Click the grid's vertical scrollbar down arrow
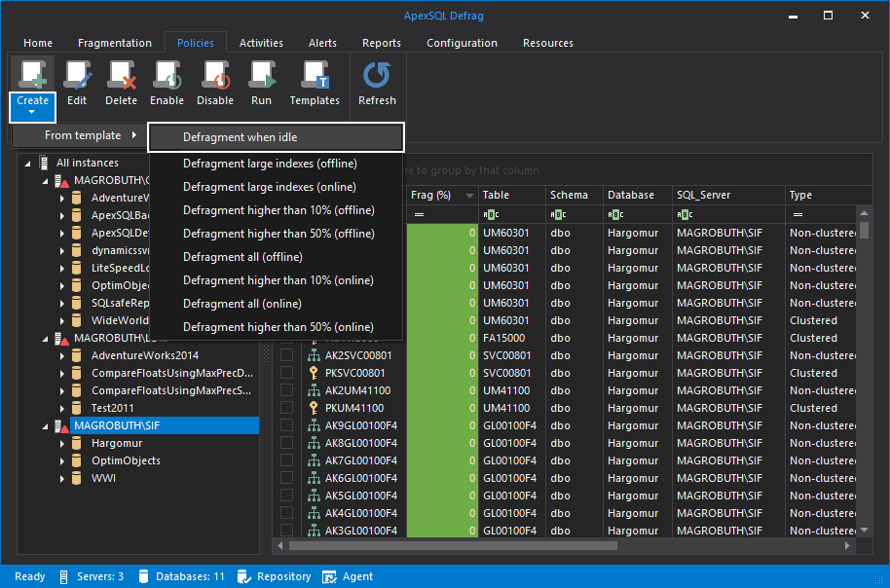890x588 pixels. click(864, 531)
